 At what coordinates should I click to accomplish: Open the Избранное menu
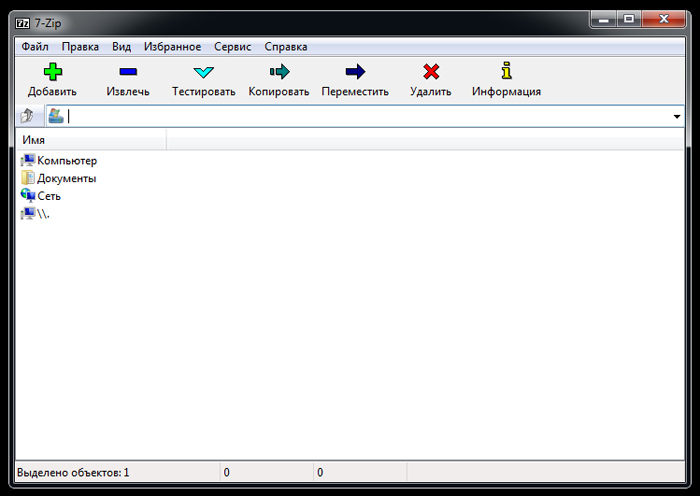click(172, 47)
